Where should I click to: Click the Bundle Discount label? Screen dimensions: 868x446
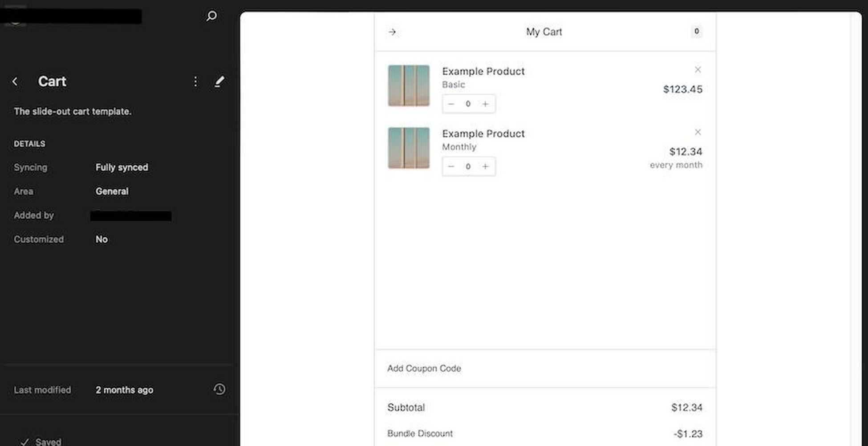tap(420, 434)
